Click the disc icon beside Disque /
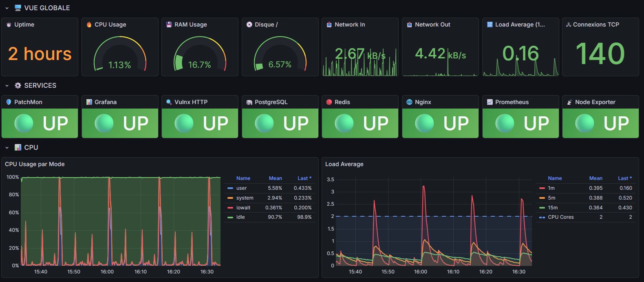The width and height of the screenshot is (644, 282). coord(249,24)
